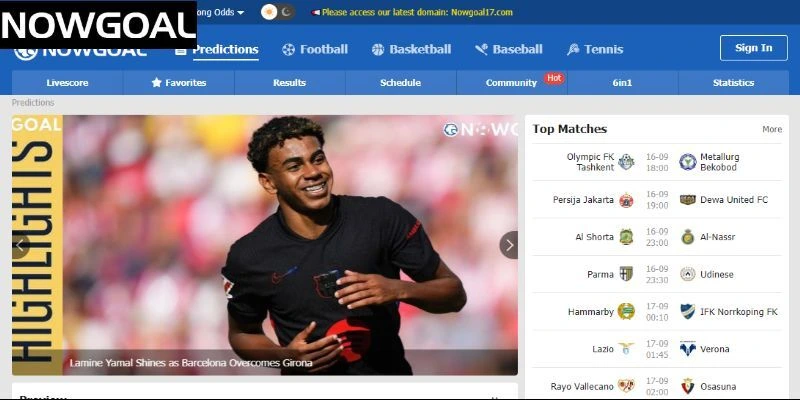Click the Al-Nassr team crest
This screenshot has width=800, height=400.
tap(688, 237)
